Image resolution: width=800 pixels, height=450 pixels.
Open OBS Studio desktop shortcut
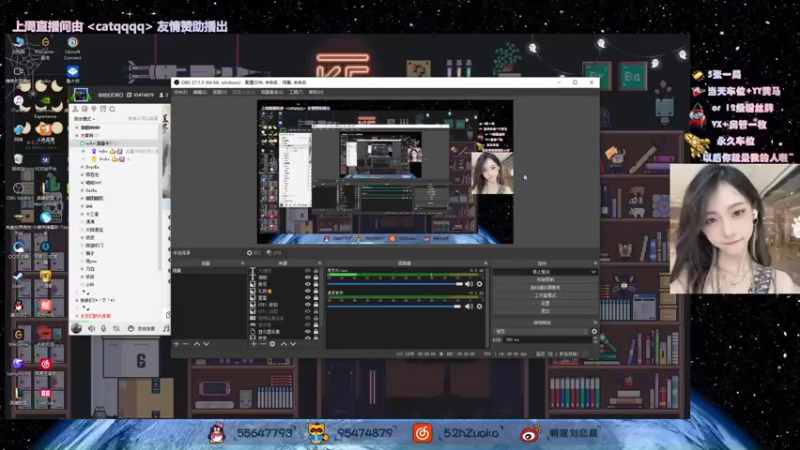(19, 191)
